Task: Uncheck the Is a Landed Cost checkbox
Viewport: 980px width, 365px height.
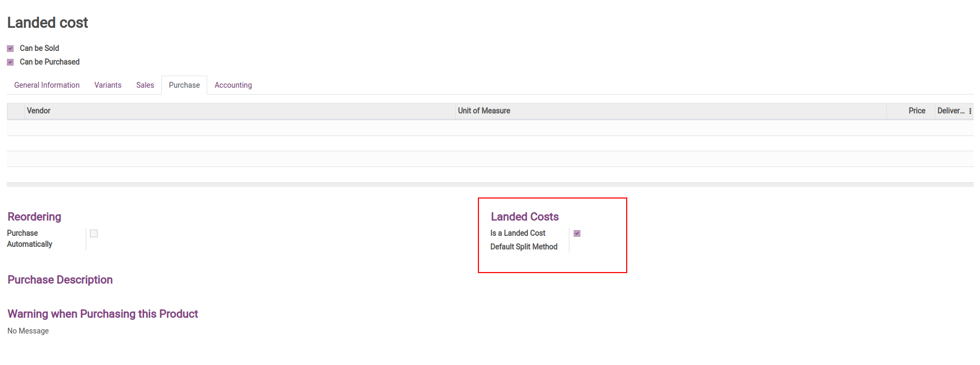Action: pos(577,233)
